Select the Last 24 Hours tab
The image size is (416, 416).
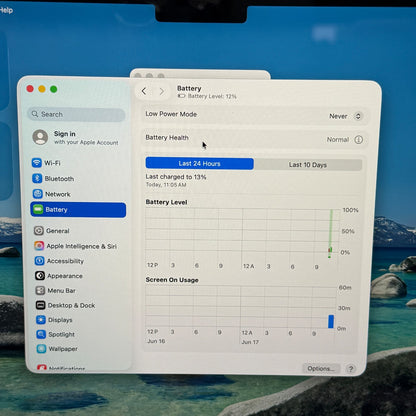200,163
